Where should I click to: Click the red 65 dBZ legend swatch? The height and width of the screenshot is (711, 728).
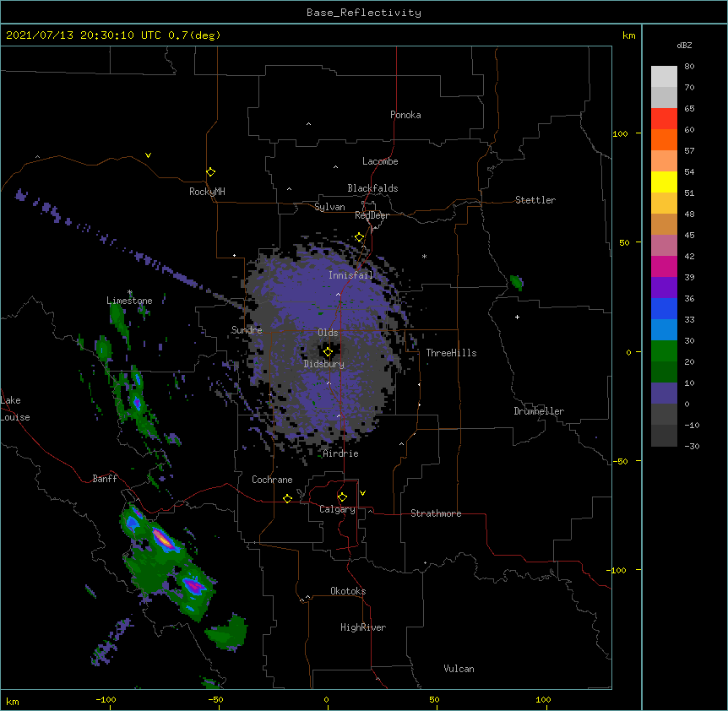pyautogui.click(x=664, y=119)
